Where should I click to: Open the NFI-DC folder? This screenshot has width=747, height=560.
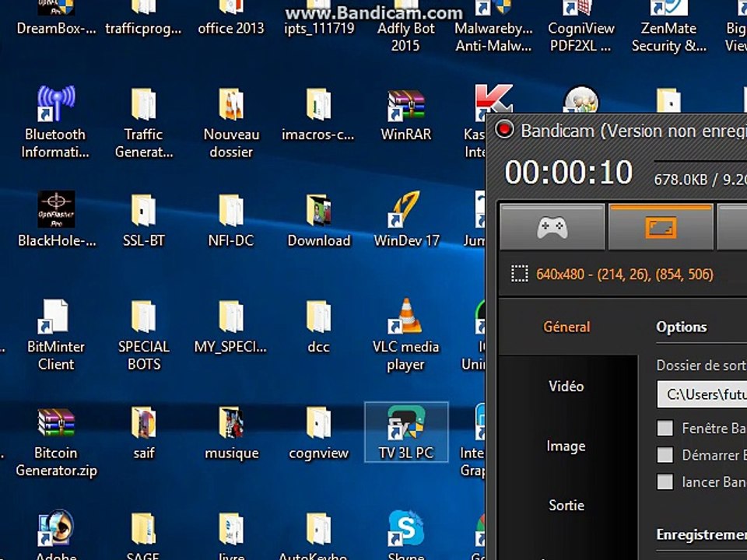[x=231, y=220]
